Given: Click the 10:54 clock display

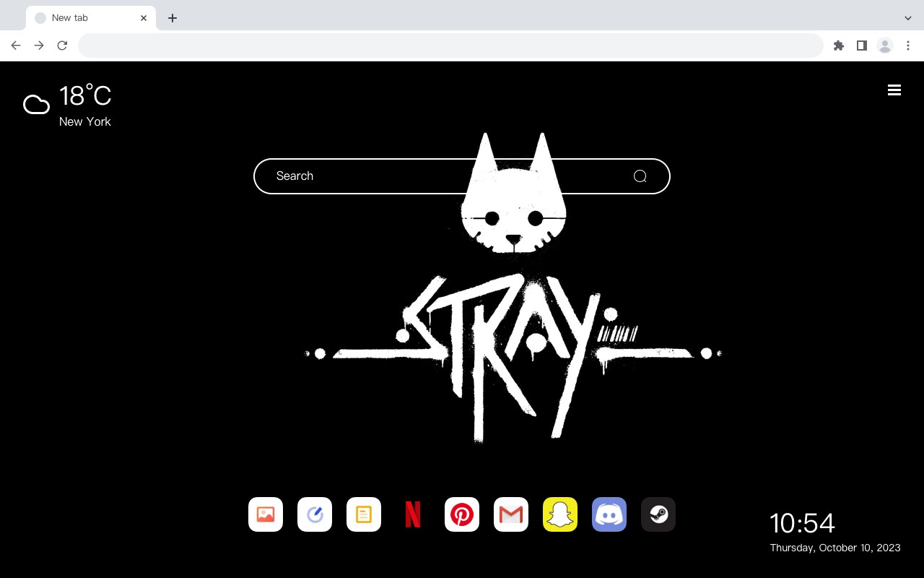Looking at the screenshot, I should pos(802,523).
